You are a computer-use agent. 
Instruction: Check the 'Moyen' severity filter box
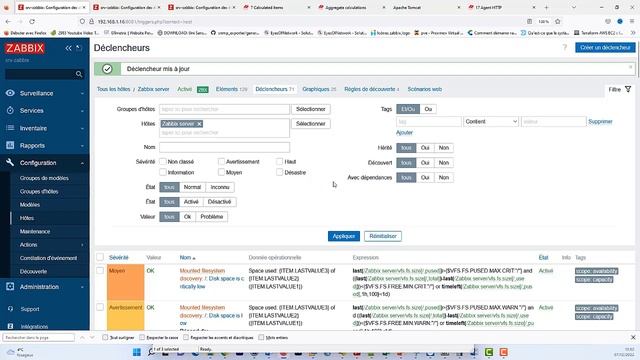point(221,172)
